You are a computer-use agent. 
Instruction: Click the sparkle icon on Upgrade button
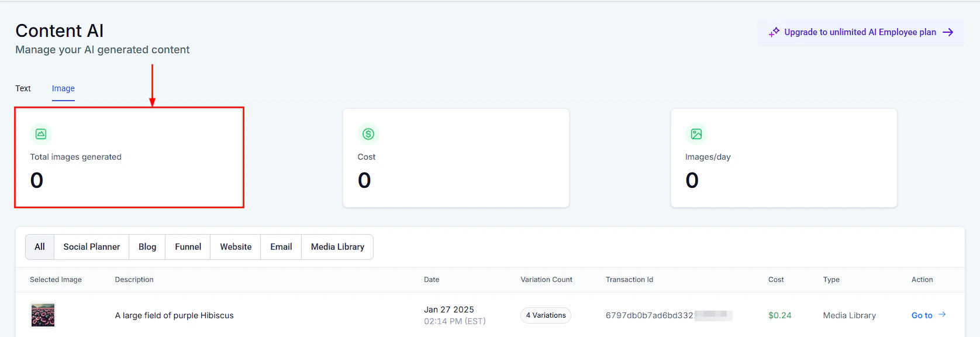(x=774, y=32)
